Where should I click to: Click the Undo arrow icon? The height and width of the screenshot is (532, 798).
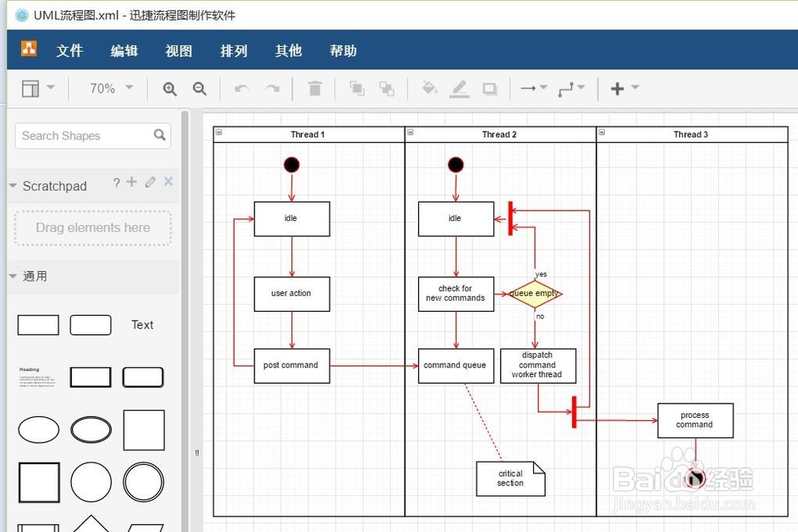point(241,89)
